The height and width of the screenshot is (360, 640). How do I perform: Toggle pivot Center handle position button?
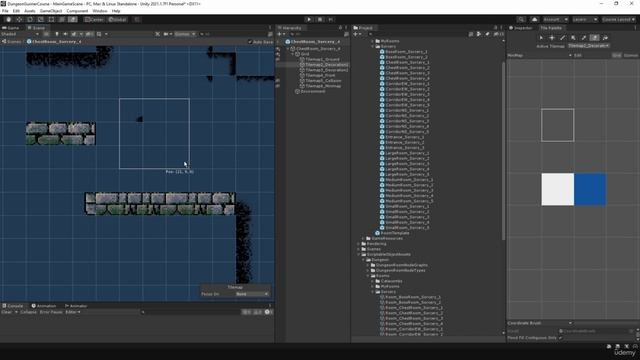pos(94,20)
